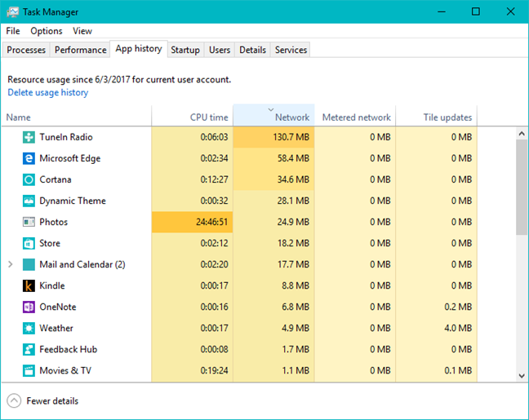The width and height of the screenshot is (529, 420).
Task: Select the App history tab
Action: [139, 49]
